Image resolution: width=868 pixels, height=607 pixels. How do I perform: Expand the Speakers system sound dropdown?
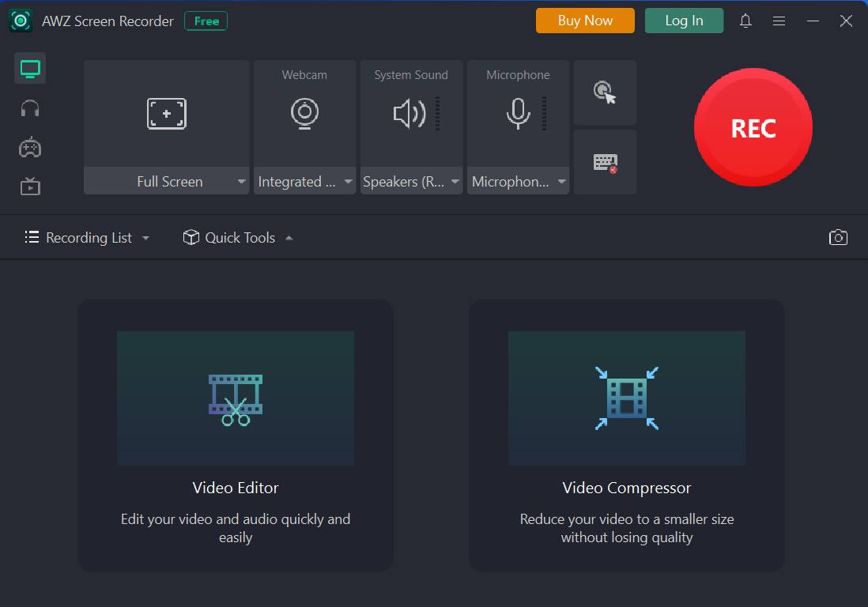pos(455,181)
